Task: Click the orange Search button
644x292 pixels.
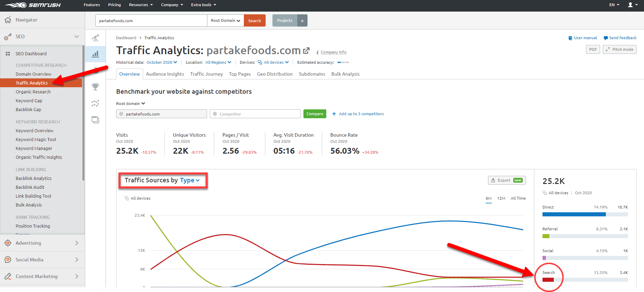Action: (254, 20)
